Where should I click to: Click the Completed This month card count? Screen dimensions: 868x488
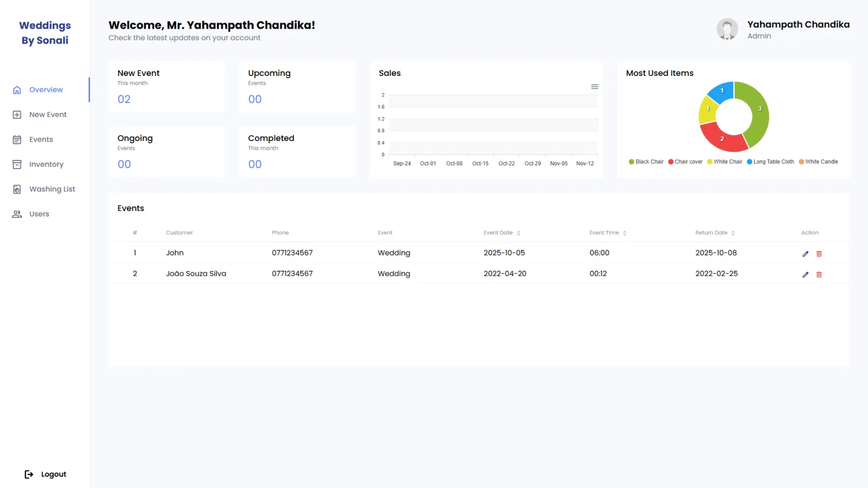tap(255, 164)
